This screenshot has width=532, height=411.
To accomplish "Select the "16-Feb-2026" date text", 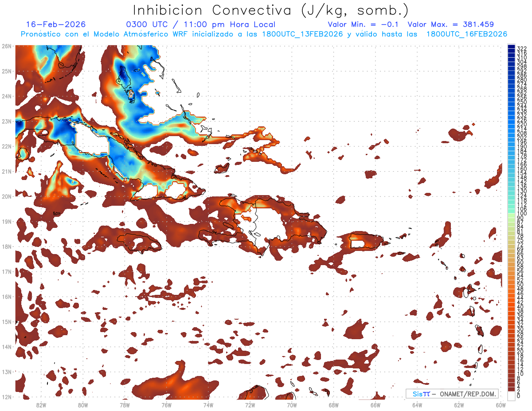I will coord(56,25).
